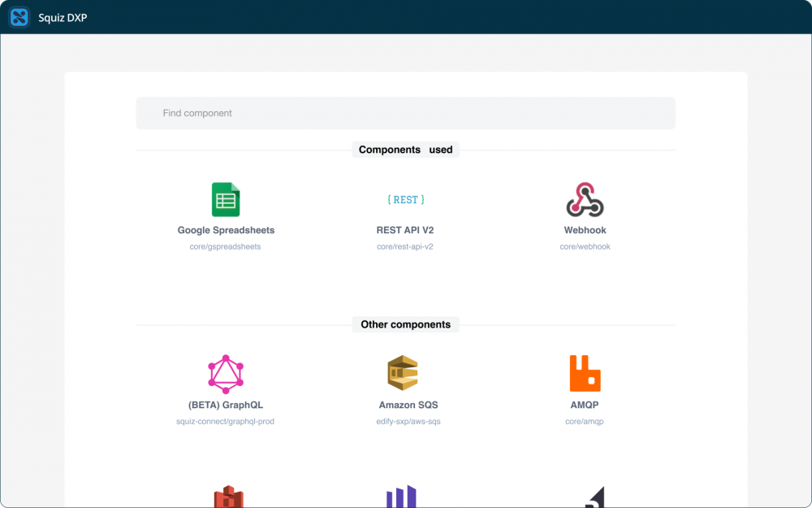
Task: Click the Amazon SQS name label
Action: point(408,405)
